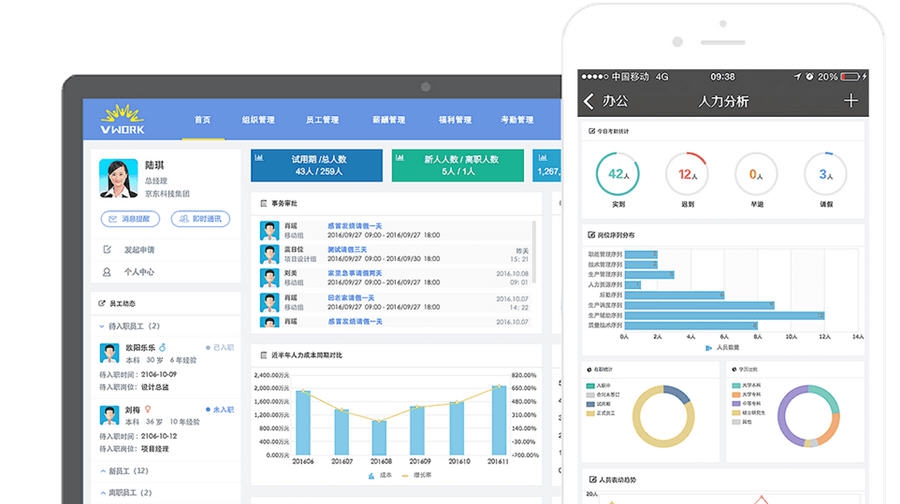
Task: Expand the 新员工 (12) section
Action: (124, 471)
